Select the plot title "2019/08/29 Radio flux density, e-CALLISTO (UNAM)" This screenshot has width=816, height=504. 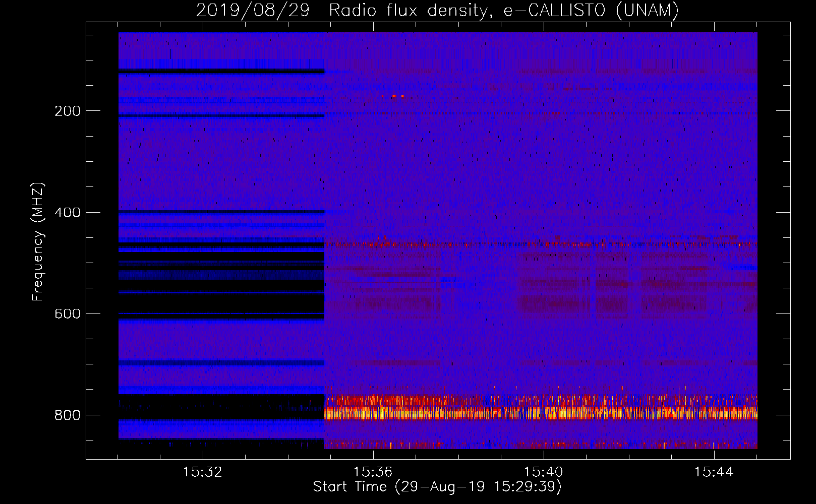[x=437, y=10]
